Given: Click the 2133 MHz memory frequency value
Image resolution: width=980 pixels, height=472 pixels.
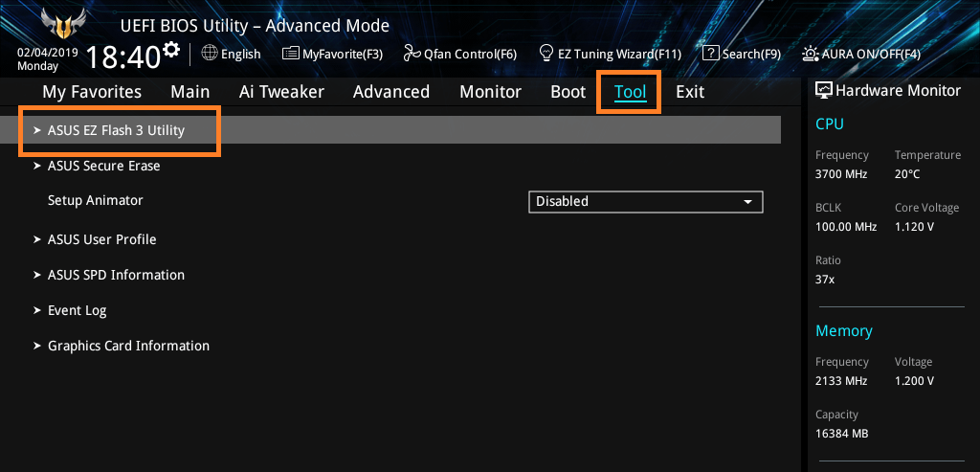Looking at the screenshot, I should click(x=841, y=381).
